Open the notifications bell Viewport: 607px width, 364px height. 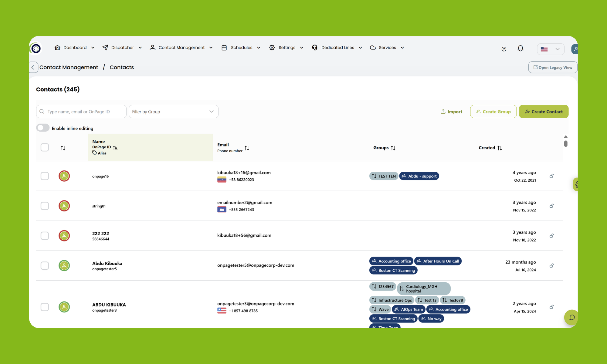coord(521,49)
